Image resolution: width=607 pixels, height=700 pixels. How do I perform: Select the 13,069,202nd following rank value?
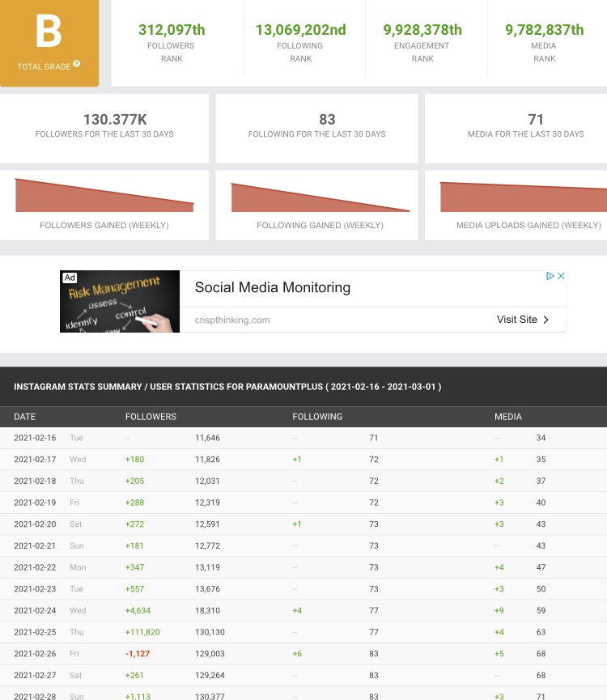pyautogui.click(x=301, y=30)
